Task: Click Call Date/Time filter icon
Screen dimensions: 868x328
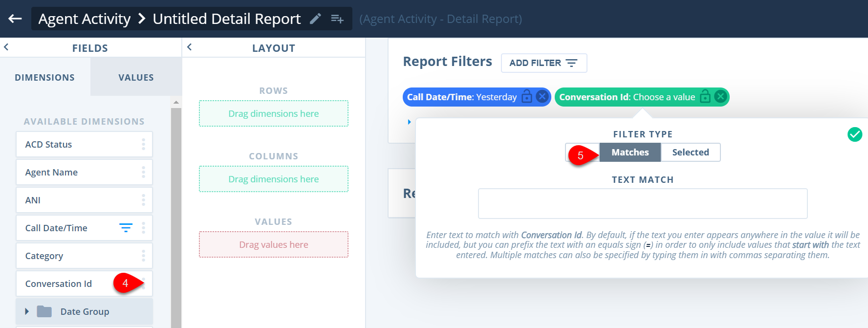Action: (126, 228)
